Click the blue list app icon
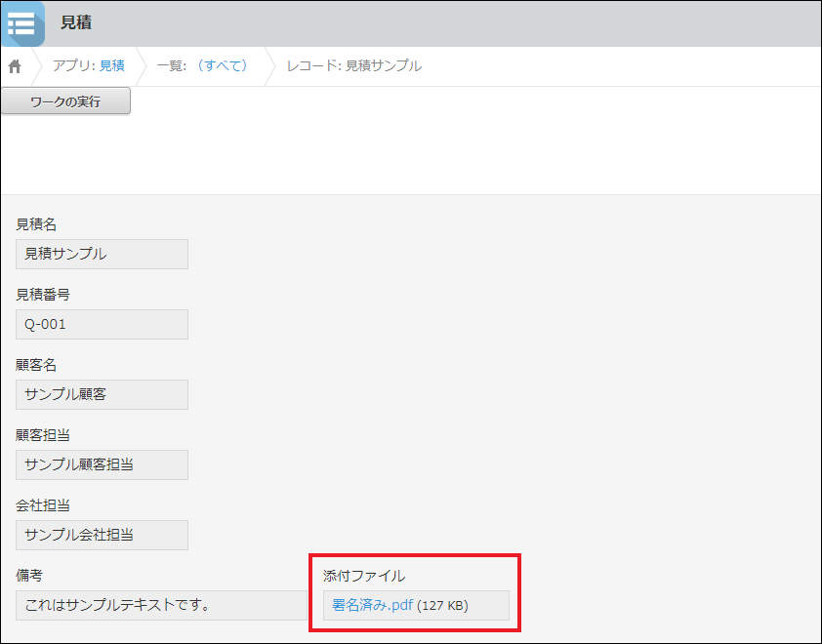The width and height of the screenshot is (822, 644). pos(21,23)
